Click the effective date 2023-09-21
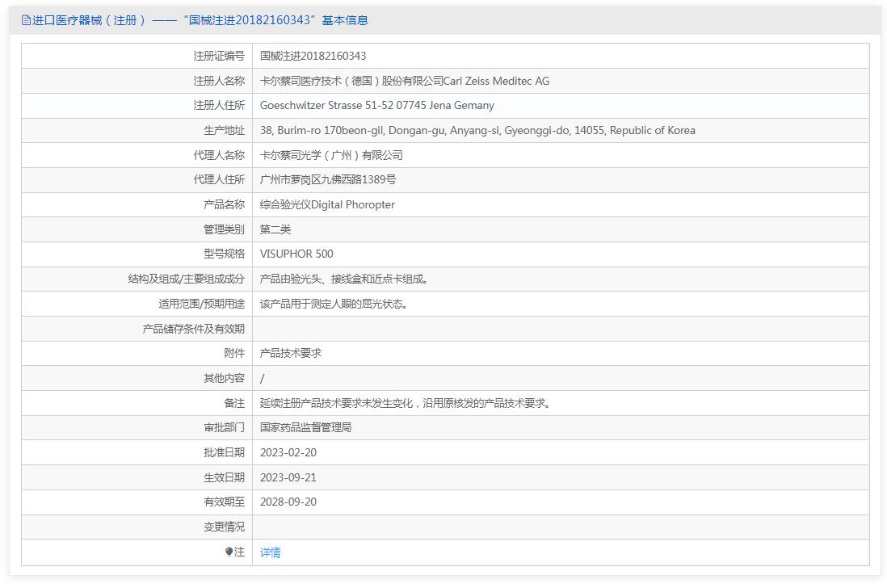The height and width of the screenshot is (588, 887). click(288, 478)
